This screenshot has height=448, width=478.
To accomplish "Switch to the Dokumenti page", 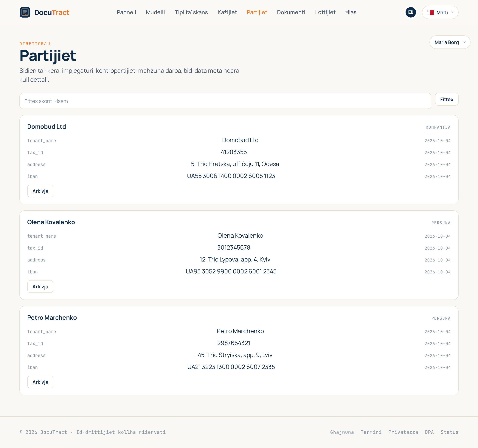I will [x=291, y=12].
